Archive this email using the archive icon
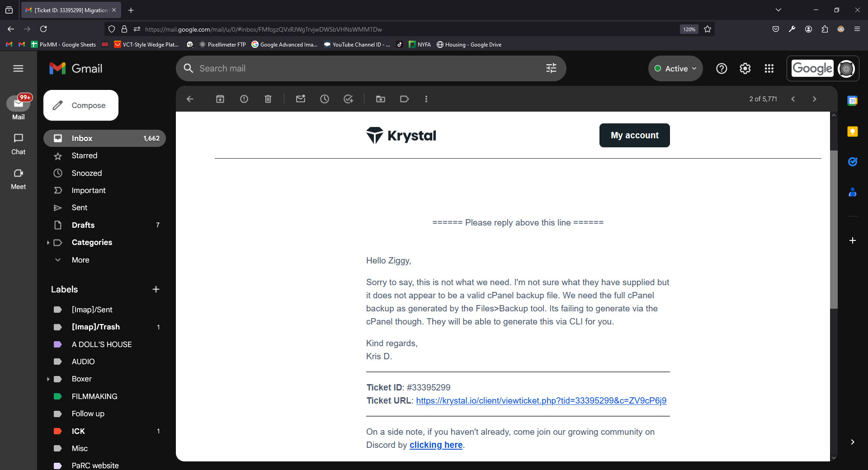 pos(220,99)
